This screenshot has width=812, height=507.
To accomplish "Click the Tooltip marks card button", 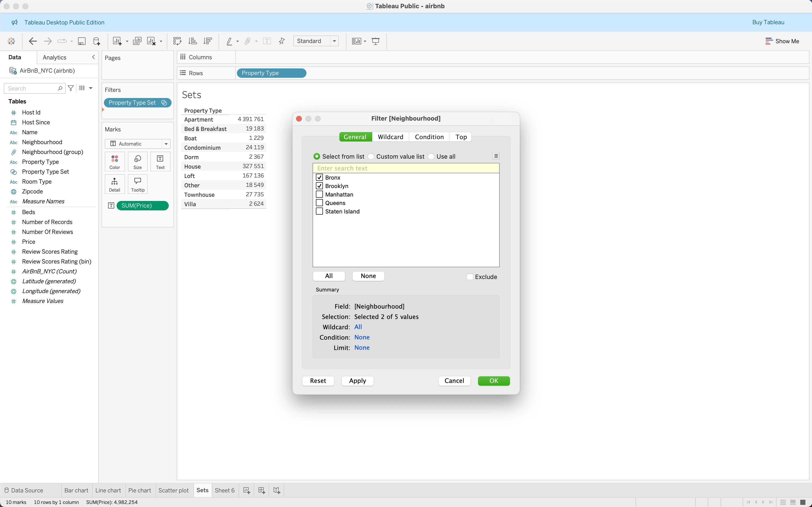I will [x=137, y=184].
